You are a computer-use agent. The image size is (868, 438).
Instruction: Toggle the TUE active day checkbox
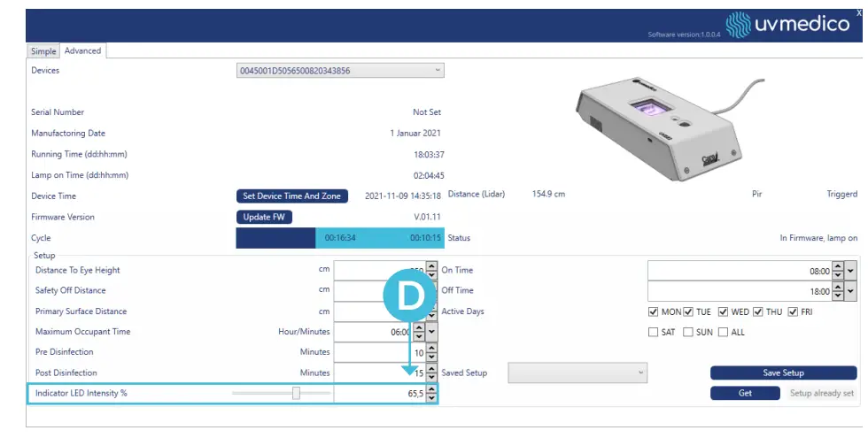click(x=688, y=311)
